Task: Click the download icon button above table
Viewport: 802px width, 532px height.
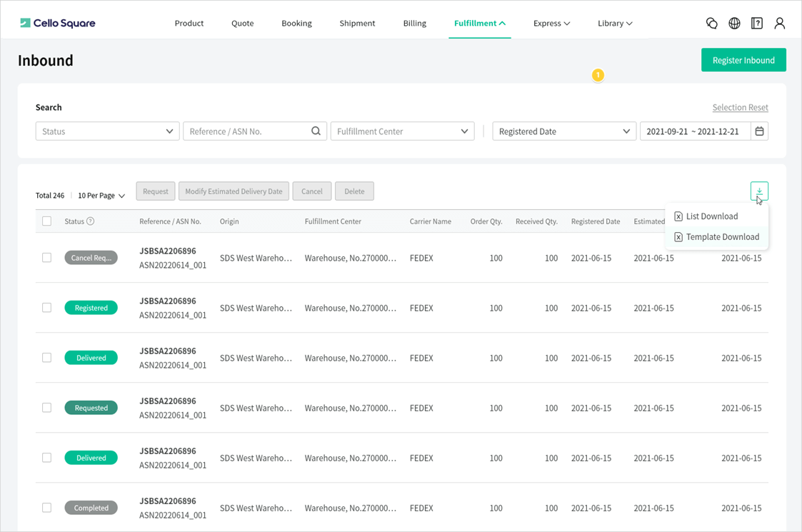Action: pyautogui.click(x=759, y=191)
